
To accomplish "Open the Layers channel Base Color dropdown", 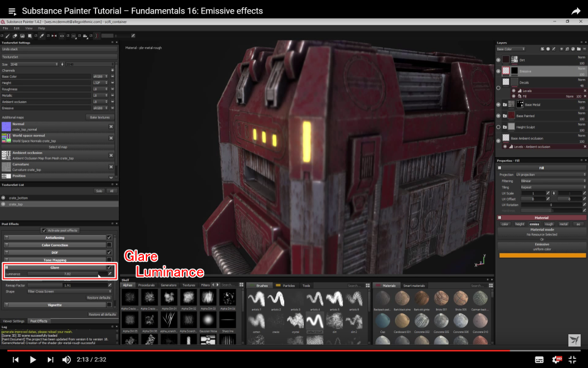I will click(511, 49).
